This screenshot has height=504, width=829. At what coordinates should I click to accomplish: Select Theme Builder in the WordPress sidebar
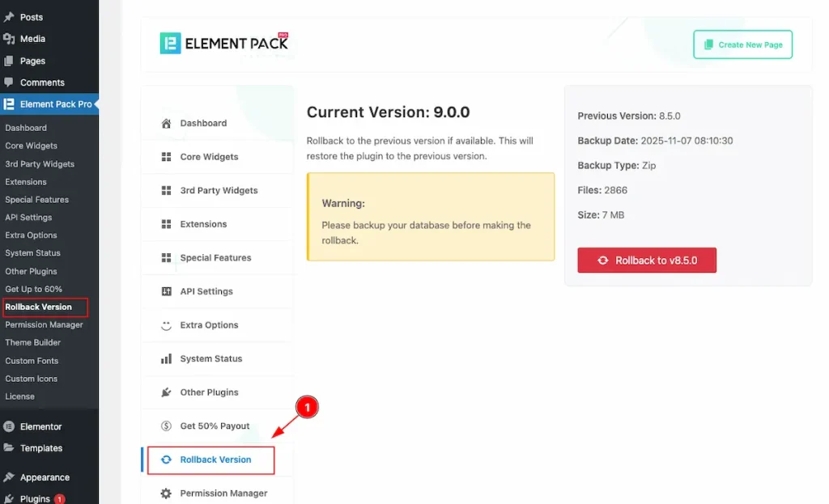click(x=33, y=343)
